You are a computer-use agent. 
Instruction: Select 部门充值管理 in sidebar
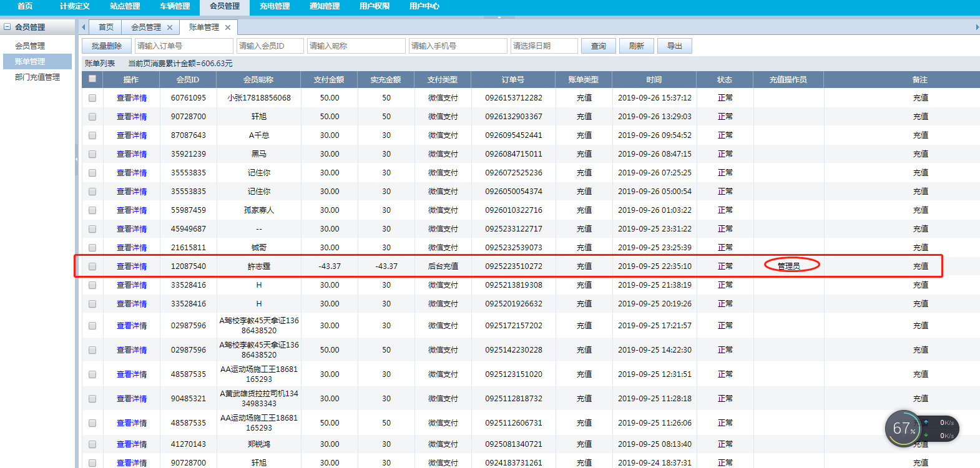click(x=37, y=77)
